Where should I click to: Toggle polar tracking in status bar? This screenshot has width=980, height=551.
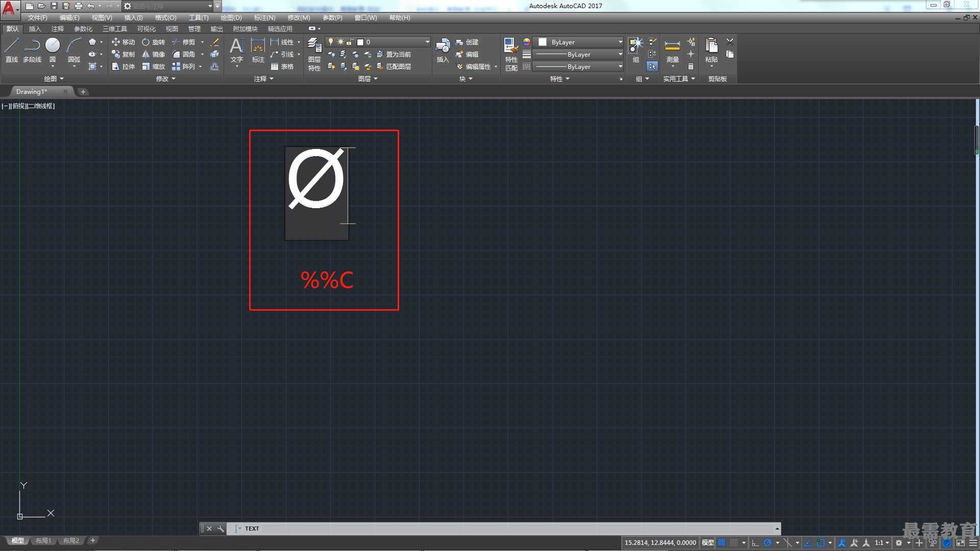768,543
